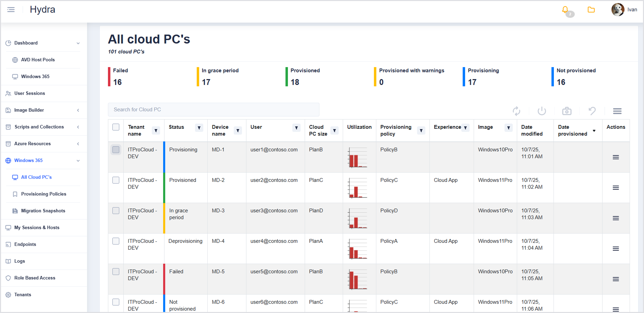Go to Migration Snapshots page
Viewport: 644px width, 313px height.
click(x=43, y=211)
